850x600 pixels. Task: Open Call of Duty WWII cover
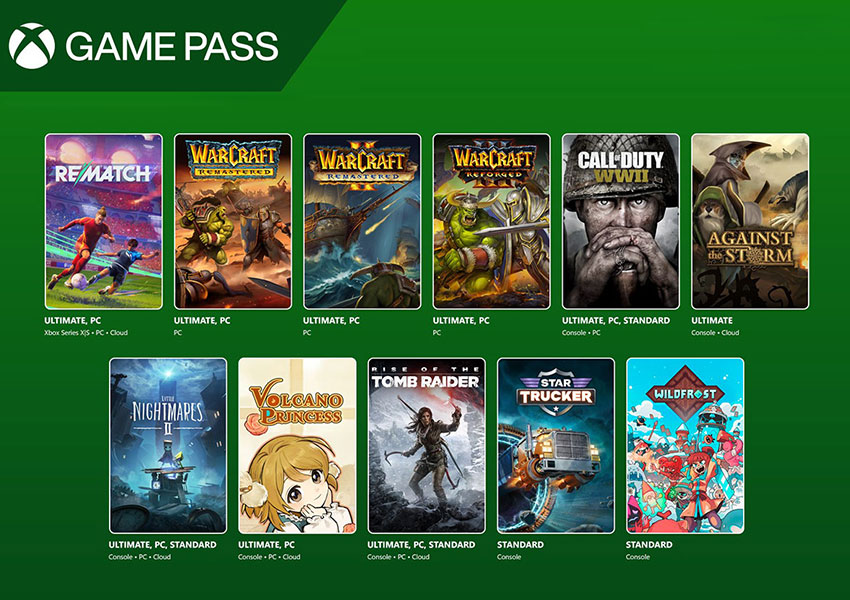(621, 222)
